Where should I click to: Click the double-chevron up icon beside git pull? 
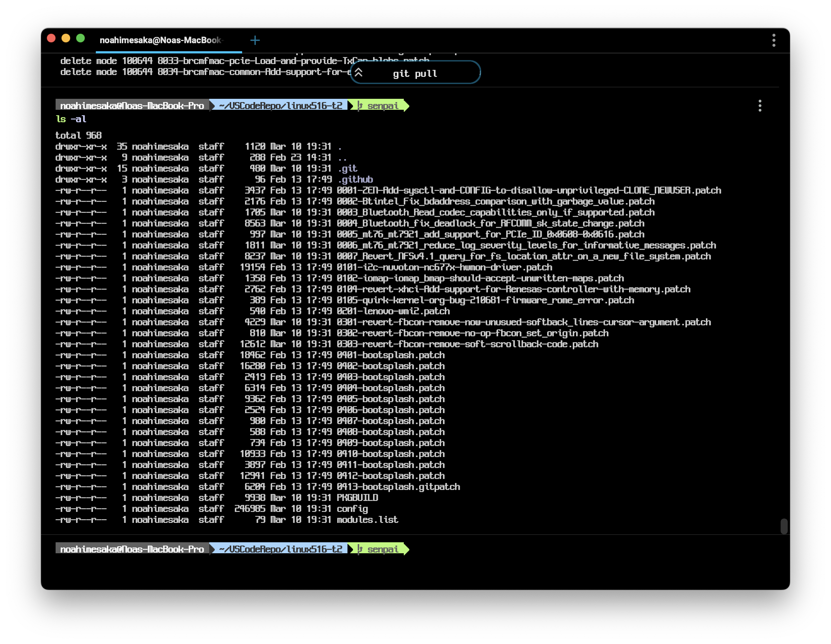(x=358, y=73)
